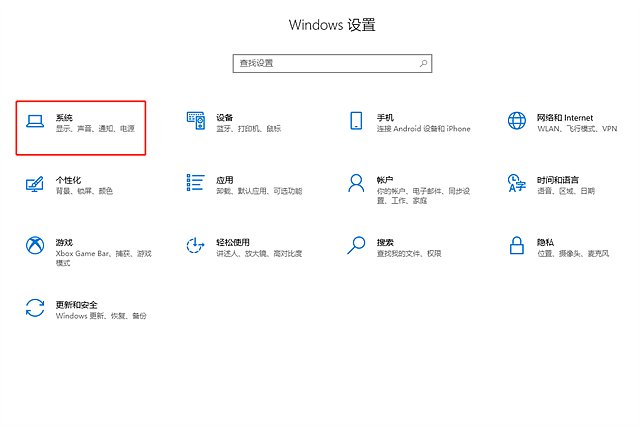Open the 游戏 settings title
Screen dimensions: 640x426
tap(64, 242)
